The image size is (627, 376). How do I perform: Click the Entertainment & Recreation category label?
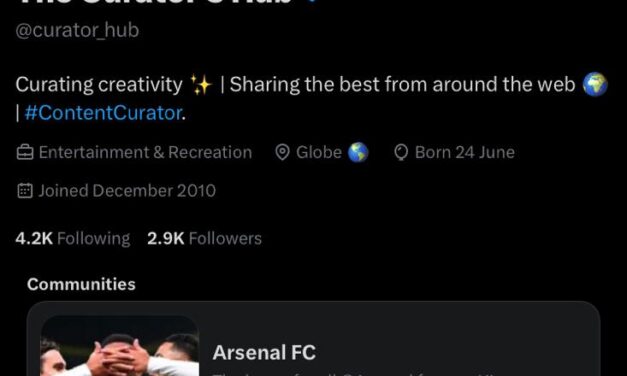(145, 152)
